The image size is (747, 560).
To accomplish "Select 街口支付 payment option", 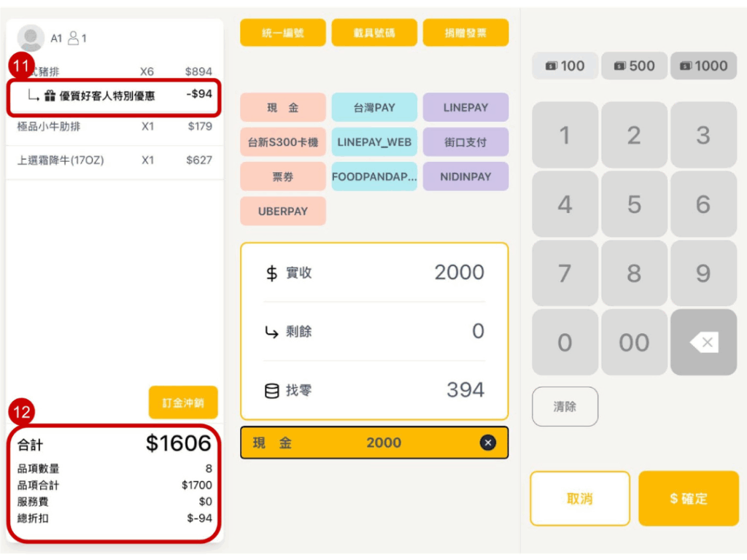I will 465,142.
